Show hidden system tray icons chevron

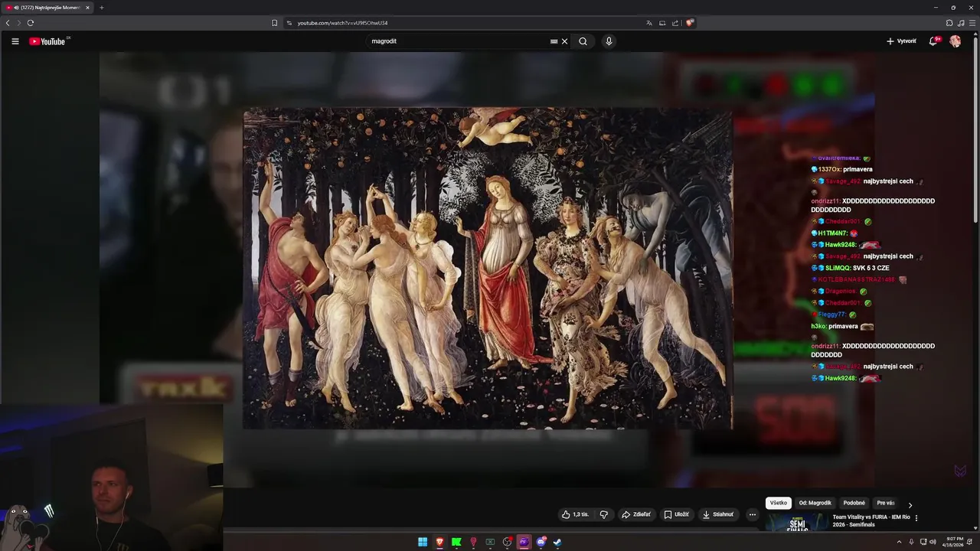coord(899,542)
